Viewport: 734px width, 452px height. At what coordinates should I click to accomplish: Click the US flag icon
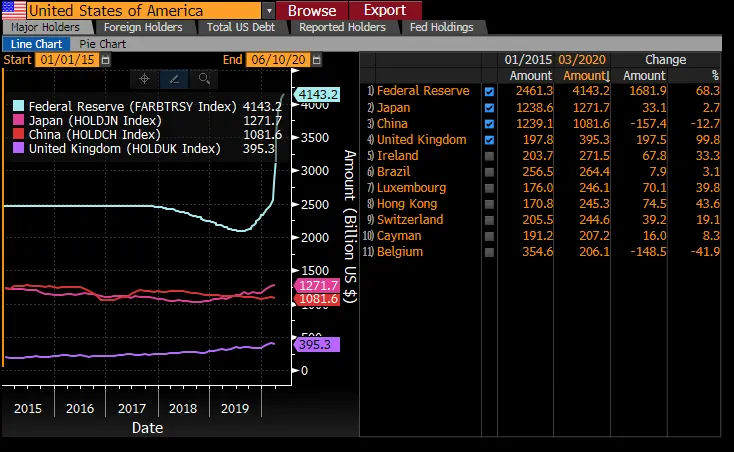pos(13,10)
